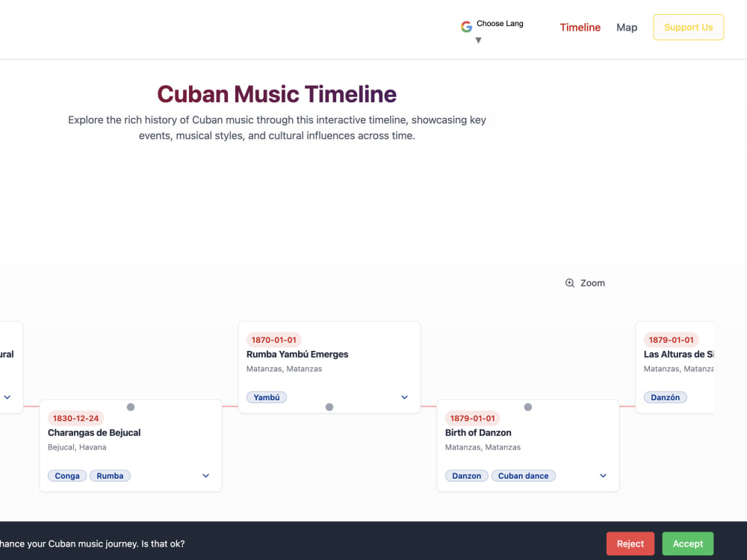Click the Yambú tag
The image size is (747, 560).
click(x=267, y=397)
